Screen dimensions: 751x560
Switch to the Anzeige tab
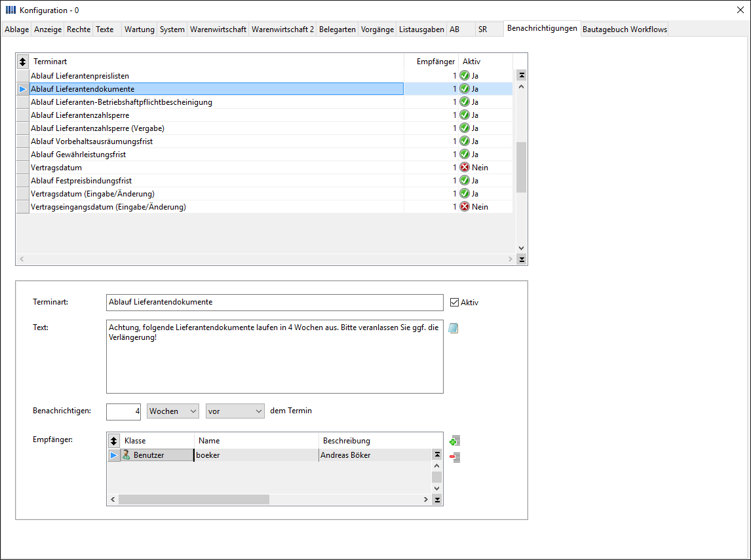(x=48, y=29)
